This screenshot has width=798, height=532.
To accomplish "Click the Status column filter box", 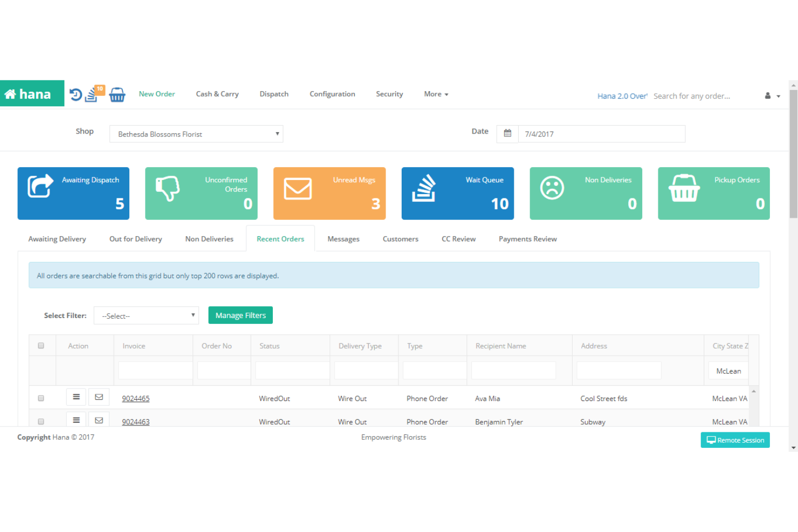I will 292,370.
